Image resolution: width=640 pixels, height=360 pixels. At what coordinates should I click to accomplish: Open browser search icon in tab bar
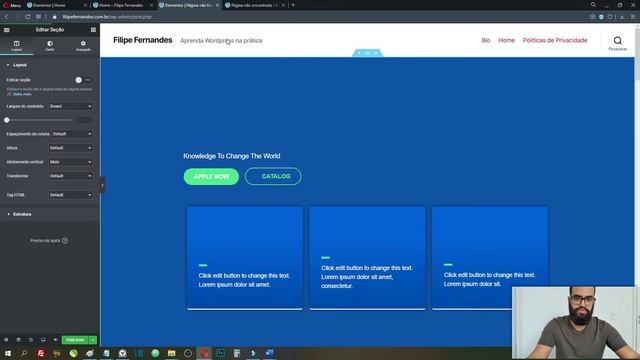pos(593,5)
